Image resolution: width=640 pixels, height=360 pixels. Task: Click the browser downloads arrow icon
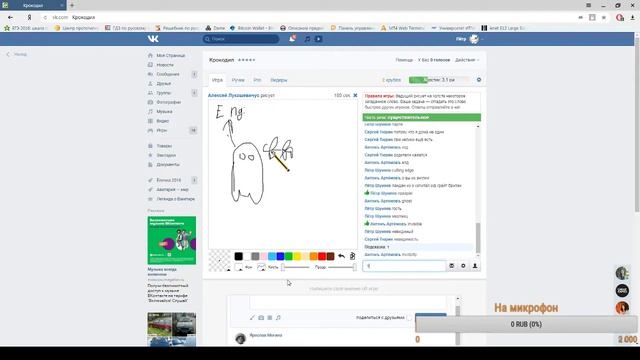click(x=633, y=18)
